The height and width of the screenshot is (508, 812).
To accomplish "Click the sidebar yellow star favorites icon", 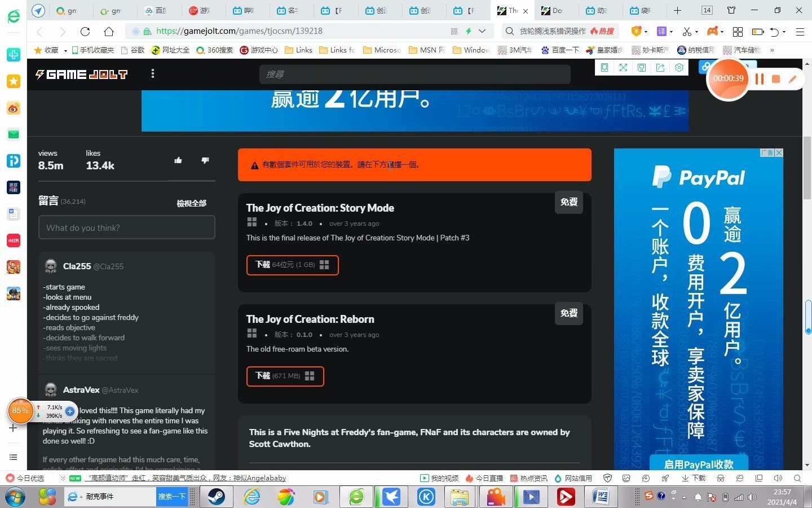I will (x=14, y=81).
